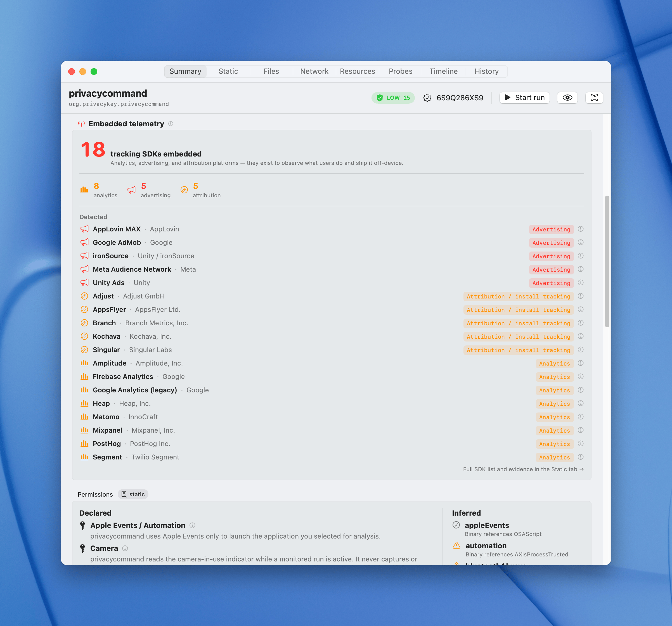Viewport: 672px width, 626px height.
Task: Open info for AppsFlyer row
Action: click(x=580, y=310)
